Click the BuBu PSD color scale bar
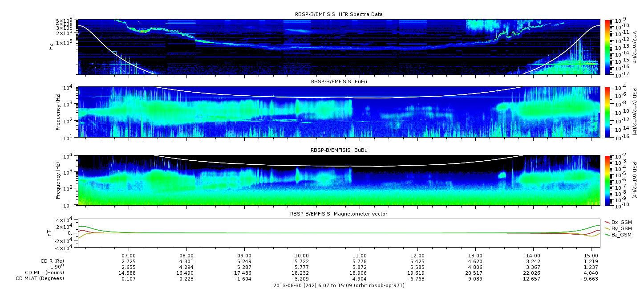Viewport: 644px width, 293px height. 608,180
